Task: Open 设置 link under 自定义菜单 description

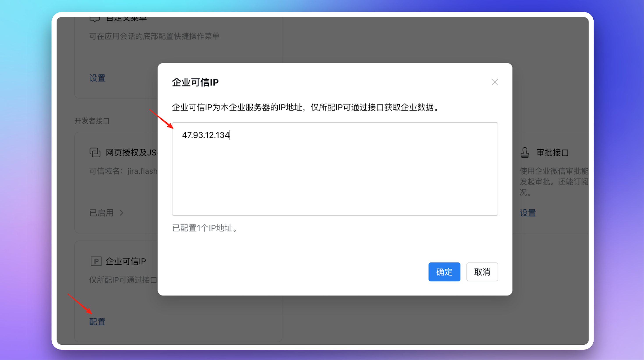Action: coord(97,78)
